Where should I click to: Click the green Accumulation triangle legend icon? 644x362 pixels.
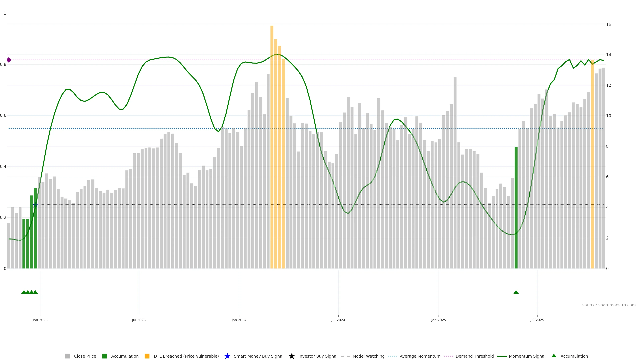click(554, 356)
